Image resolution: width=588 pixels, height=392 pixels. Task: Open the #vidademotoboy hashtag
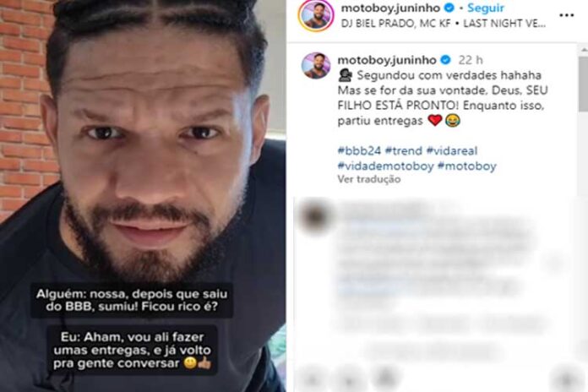point(385,166)
